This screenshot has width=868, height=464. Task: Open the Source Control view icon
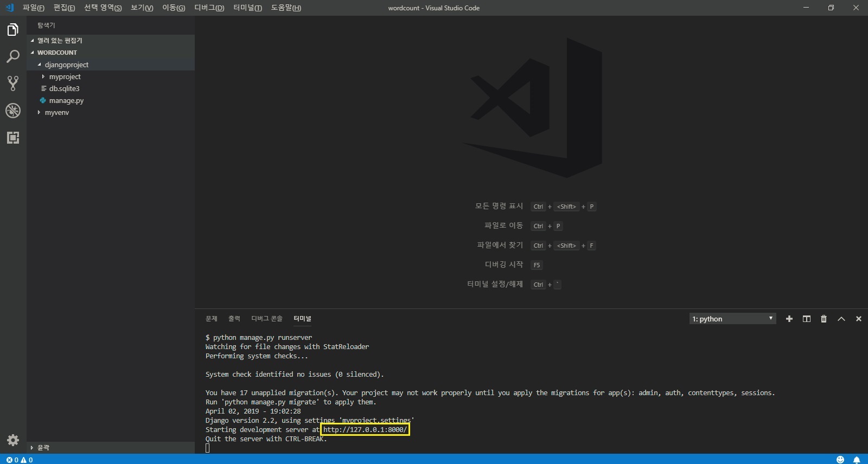click(x=13, y=83)
